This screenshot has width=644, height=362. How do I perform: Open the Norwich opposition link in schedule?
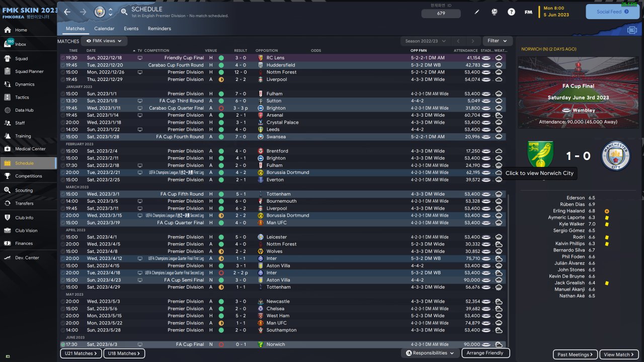pos(276,344)
